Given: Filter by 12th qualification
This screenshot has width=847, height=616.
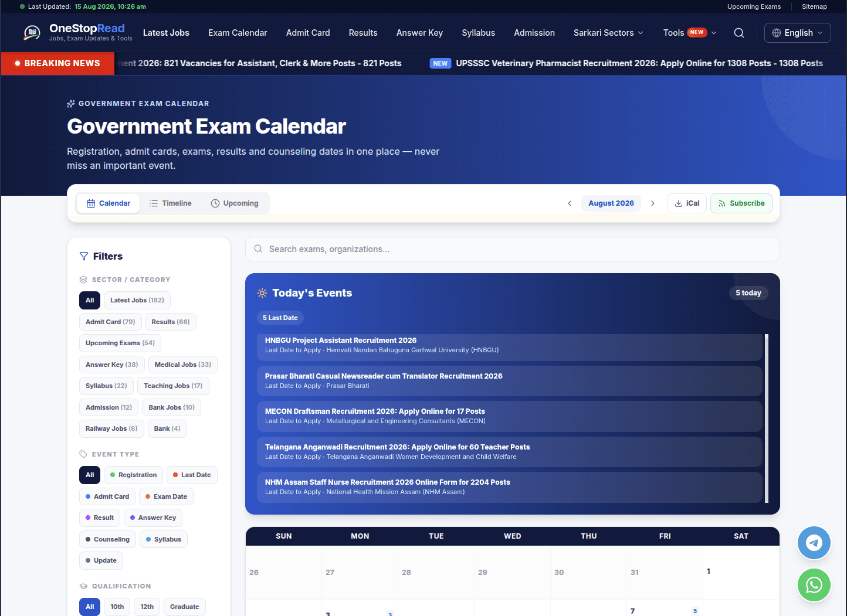Looking at the screenshot, I should [x=147, y=607].
